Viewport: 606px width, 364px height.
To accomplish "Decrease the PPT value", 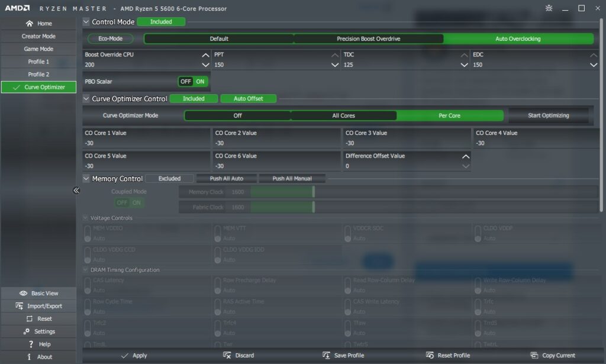I will [x=335, y=65].
